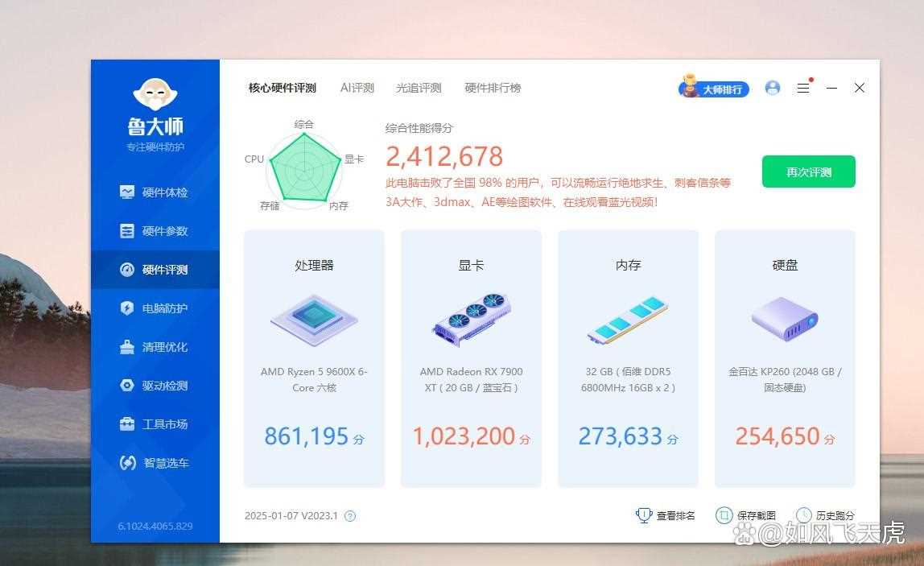Click the Radeon RX 7900 XT graphics card image
Screen dimensions: 924x566
[470, 320]
